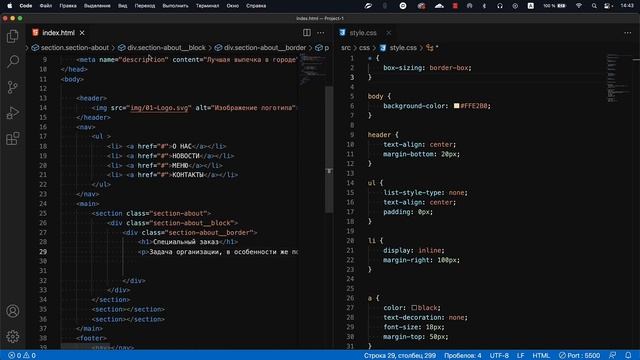Viewport: 640px width, 360px height.
Task: Click the battery 100 % indicator
Action: (554, 6)
